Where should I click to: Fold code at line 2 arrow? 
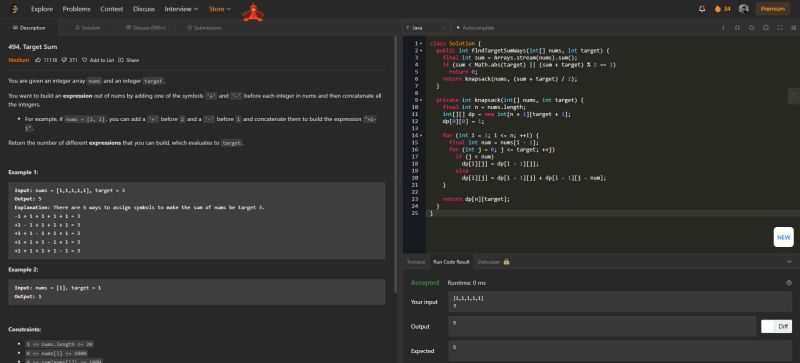tap(421, 51)
